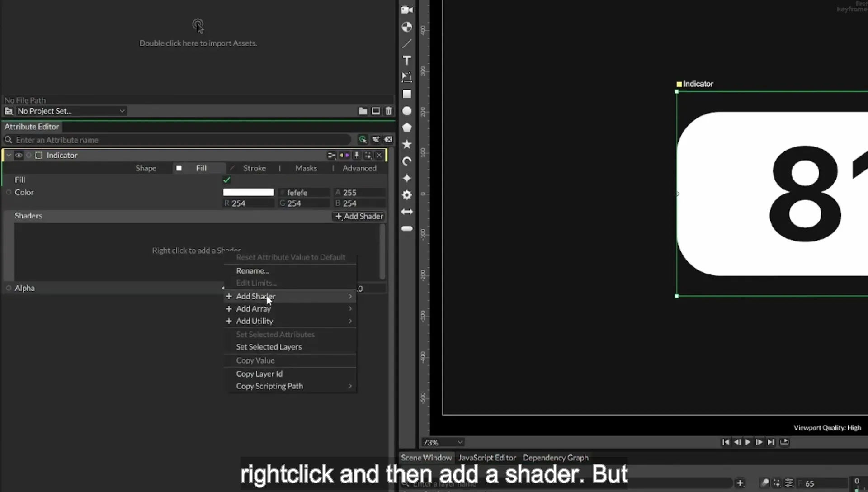Toggle visibility eye of Indicator layer
This screenshot has height=492, width=868.
[19, 155]
